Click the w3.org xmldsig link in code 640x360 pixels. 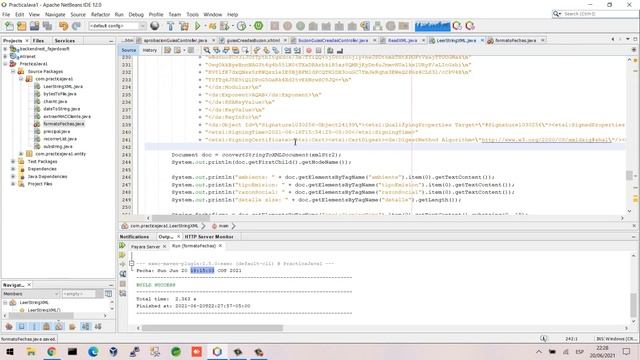(547, 140)
